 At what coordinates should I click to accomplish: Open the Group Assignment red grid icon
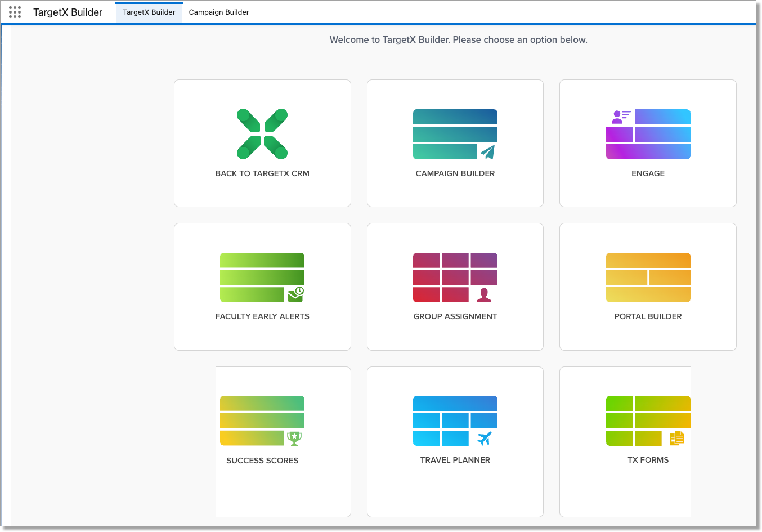tap(455, 278)
